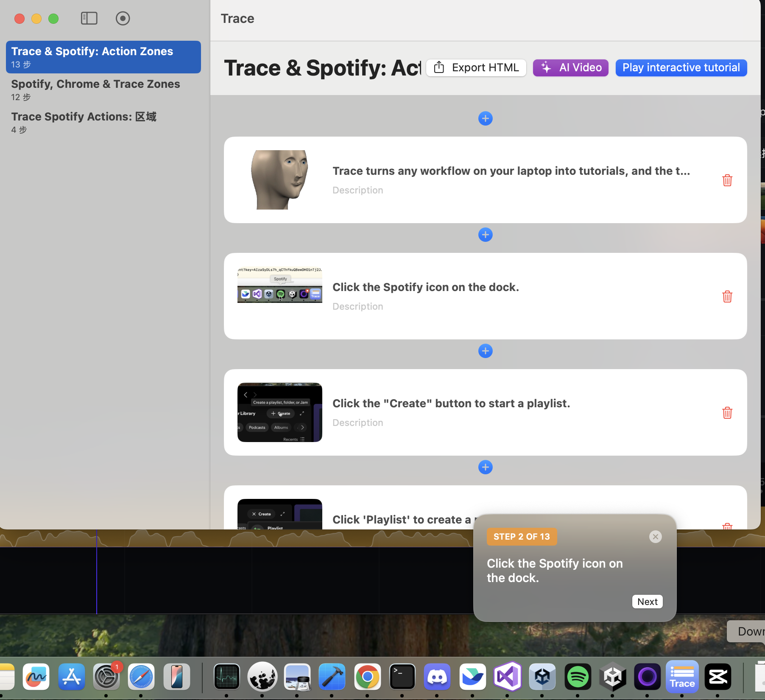The height and width of the screenshot is (700, 765).
Task: Click the 'Trace turns any workflow on your laptop' title
Action: pyautogui.click(x=511, y=171)
